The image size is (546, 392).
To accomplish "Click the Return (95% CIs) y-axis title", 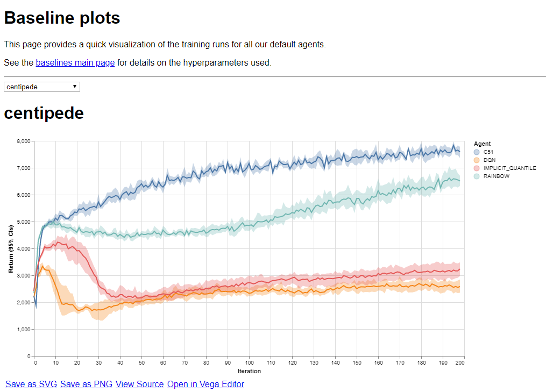I will point(11,248).
